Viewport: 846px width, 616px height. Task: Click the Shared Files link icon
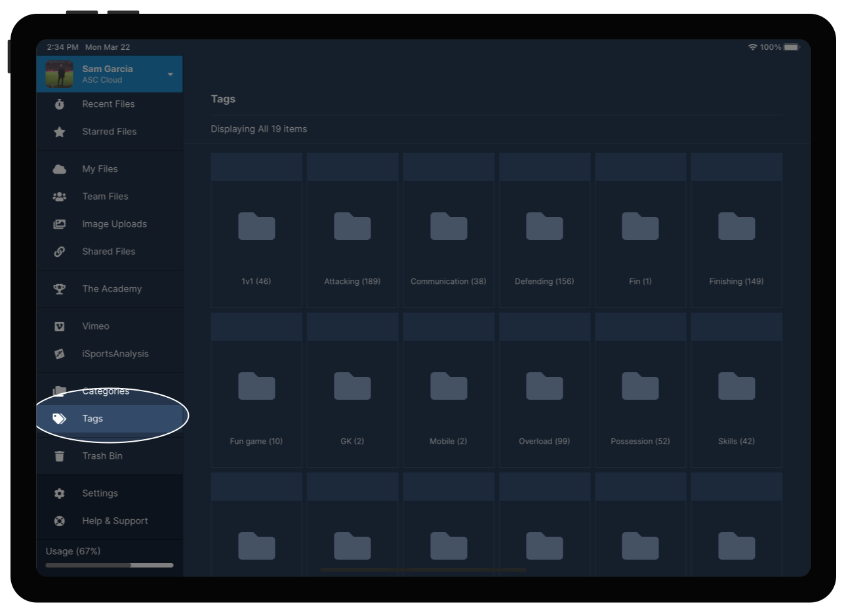coord(60,252)
